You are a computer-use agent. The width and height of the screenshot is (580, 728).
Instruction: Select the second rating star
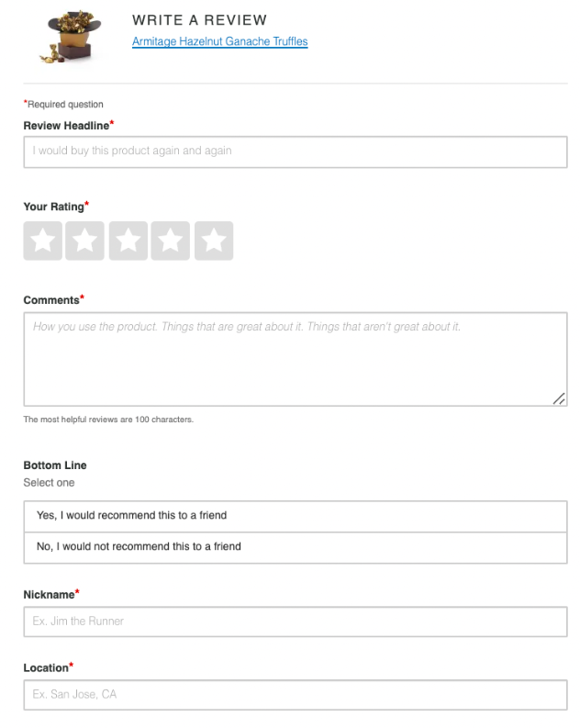click(85, 241)
